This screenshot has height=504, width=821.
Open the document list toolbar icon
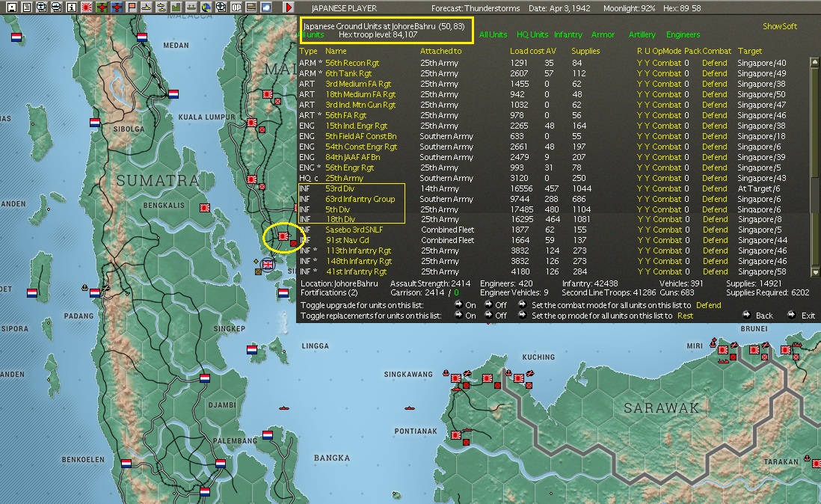[26, 7]
